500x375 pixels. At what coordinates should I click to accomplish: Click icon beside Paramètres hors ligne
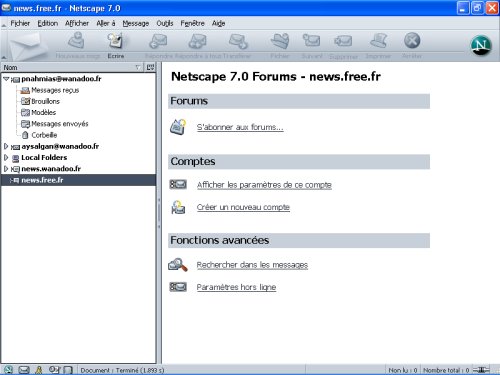tap(178, 287)
